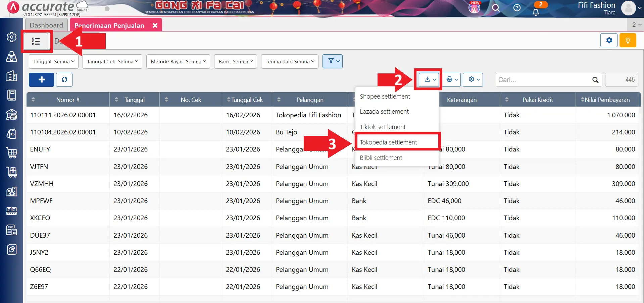The height and width of the screenshot is (303, 644).
Task: Open the Tanggal: Semua filter dropdown
Action: pos(53,61)
